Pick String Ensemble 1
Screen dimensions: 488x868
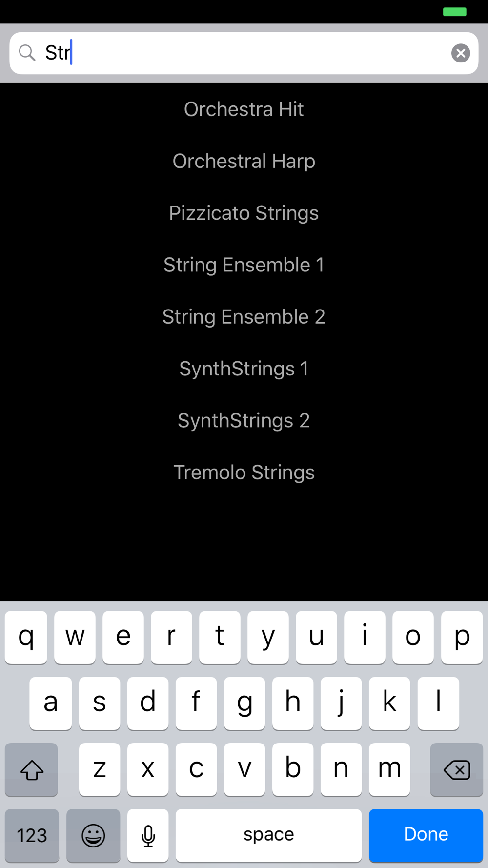pos(244,265)
